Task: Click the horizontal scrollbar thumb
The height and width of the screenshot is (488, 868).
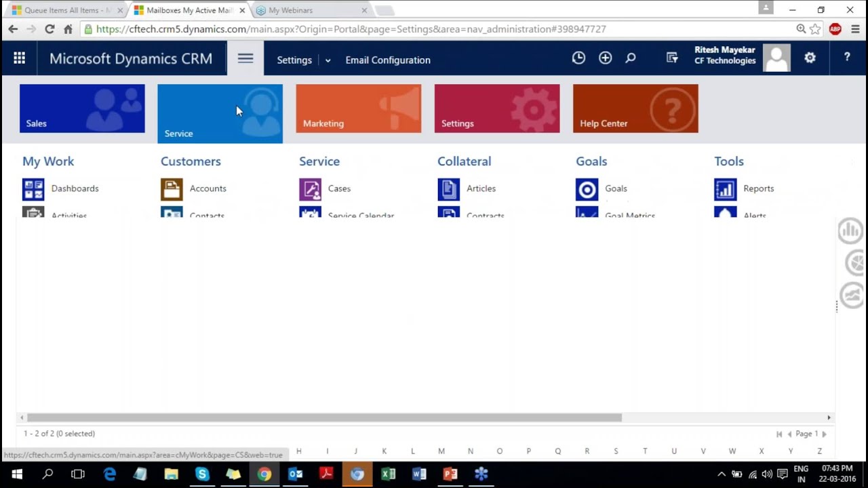Action: click(324, 418)
